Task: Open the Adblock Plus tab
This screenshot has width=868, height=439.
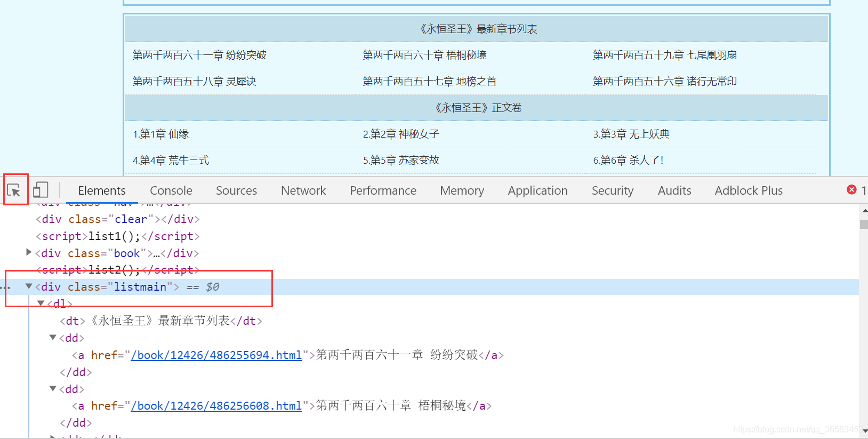Action: point(749,190)
